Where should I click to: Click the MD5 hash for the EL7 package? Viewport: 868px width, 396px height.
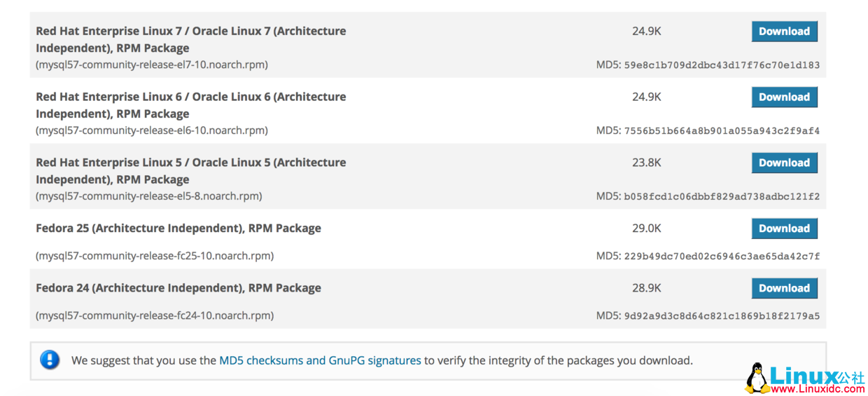point(721,65)
